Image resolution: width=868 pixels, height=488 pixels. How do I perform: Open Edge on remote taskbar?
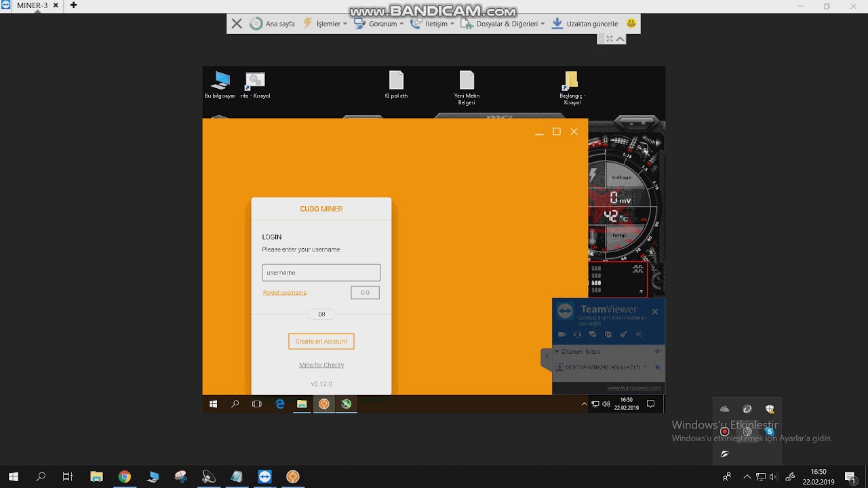(279, 404)
